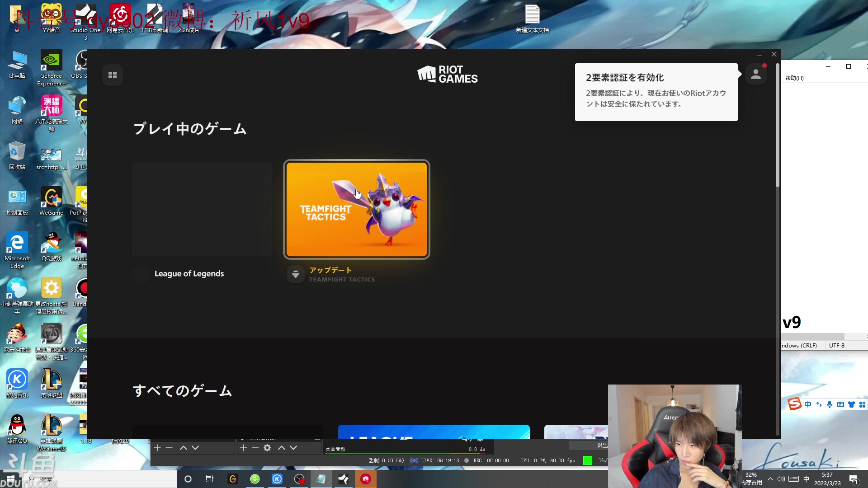868x488 pixels.
Task: Open Task View on the taskbar
Action: [x=210, y=479]
